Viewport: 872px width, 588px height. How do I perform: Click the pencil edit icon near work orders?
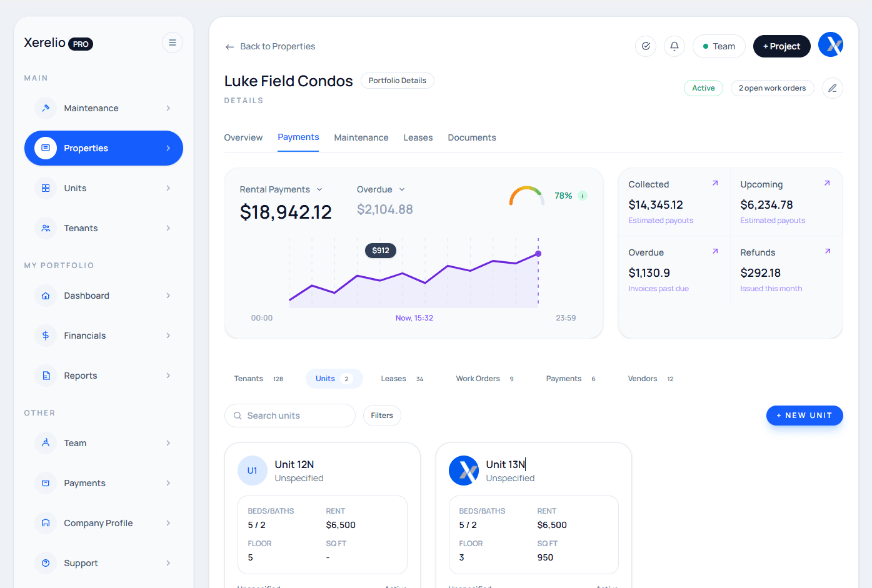[832, 87]
